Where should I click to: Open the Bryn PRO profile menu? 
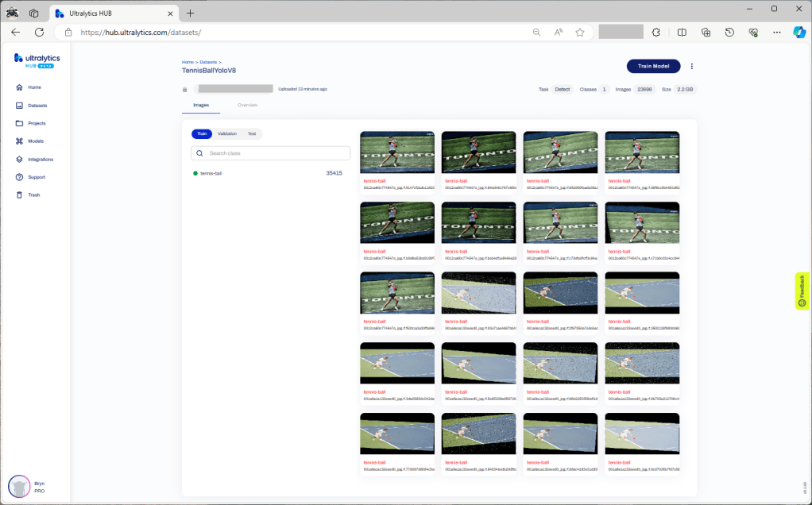(19, 486)
